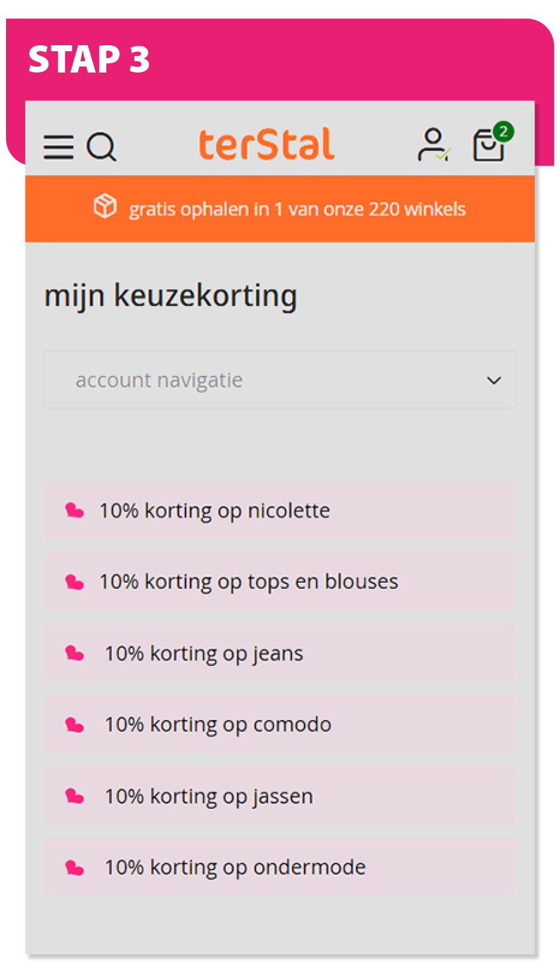
Task: Click the terStal logo
Action: [267, 144]
